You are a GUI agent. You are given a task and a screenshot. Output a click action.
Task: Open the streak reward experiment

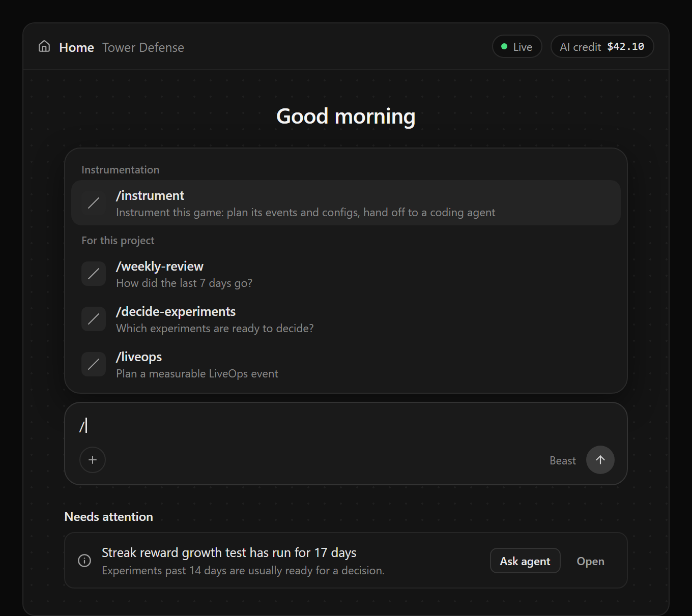point(590,561)
